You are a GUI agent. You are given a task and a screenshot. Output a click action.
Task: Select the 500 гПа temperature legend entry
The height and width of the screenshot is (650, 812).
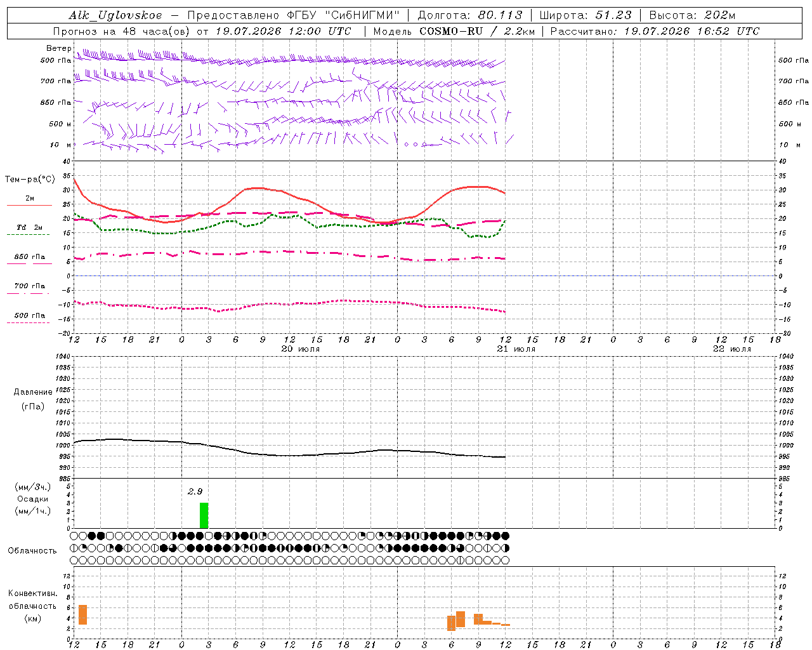[29, 315]
